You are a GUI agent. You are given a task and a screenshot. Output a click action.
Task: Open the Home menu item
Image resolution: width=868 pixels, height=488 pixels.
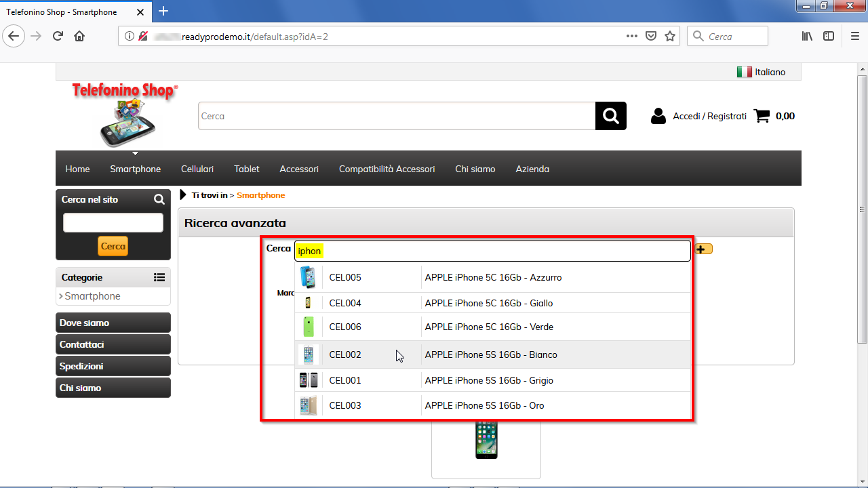pyautogui.click(x=77, y=169)
